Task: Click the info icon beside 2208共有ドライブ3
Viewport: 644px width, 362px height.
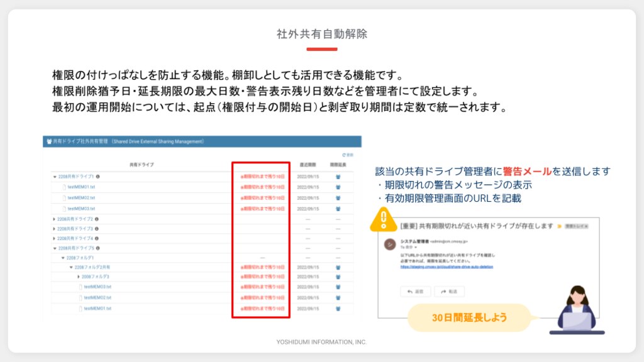Action: coord(96,229)
